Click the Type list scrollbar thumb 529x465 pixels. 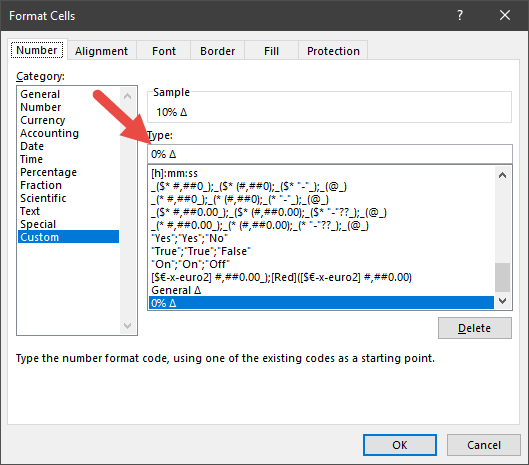[502, 277]
